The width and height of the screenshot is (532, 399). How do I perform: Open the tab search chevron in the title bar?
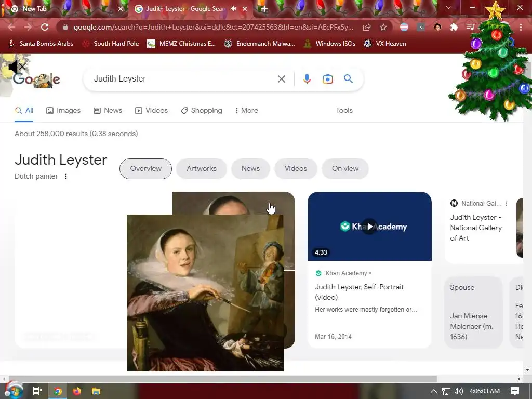coord(448,7)
